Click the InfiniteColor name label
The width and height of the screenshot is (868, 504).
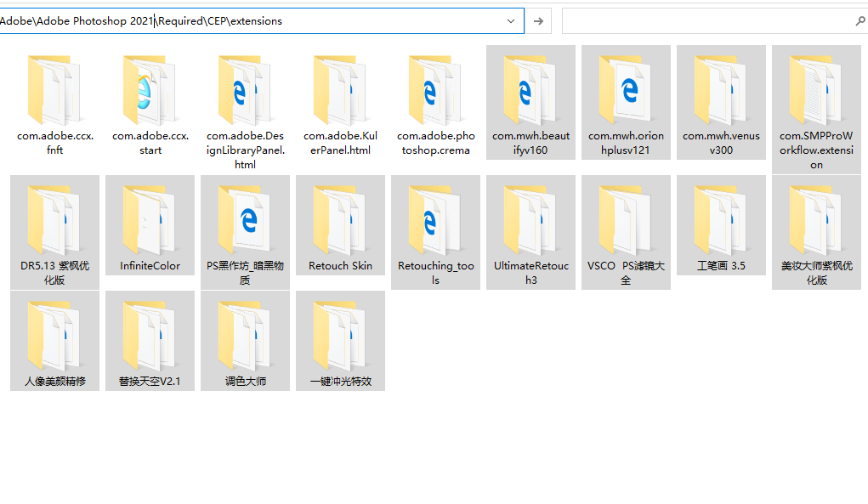click(150, 265)
